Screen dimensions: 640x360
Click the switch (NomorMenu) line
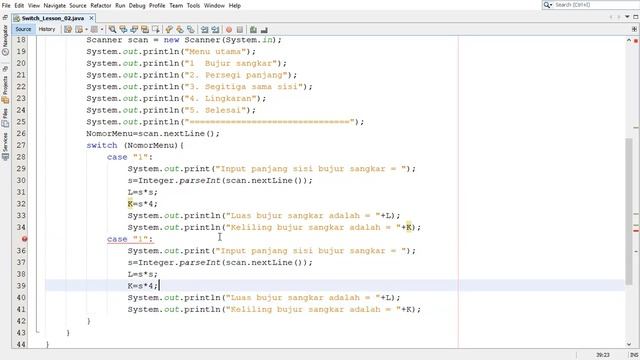(135, 145)
